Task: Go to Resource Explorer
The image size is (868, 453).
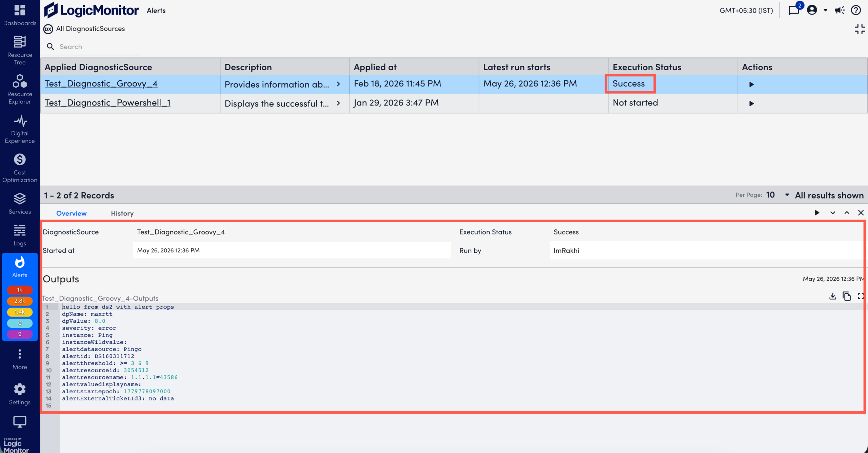Action: [x=20, y=90]
